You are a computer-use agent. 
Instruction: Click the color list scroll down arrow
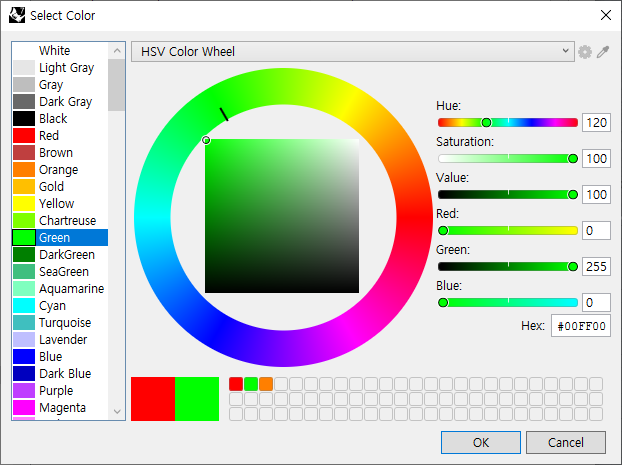tap(117, 411)
